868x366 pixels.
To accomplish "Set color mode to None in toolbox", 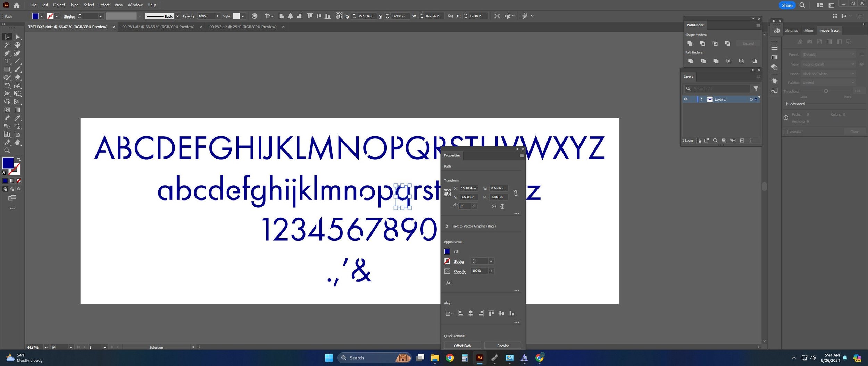I will tap(19, 181).
